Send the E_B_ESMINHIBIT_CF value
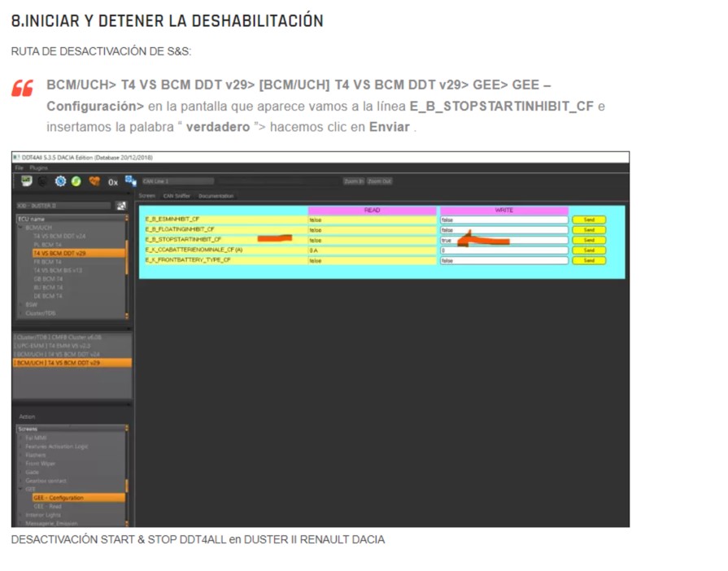Viewport: 728px width, 571px height. click(589, 220)
